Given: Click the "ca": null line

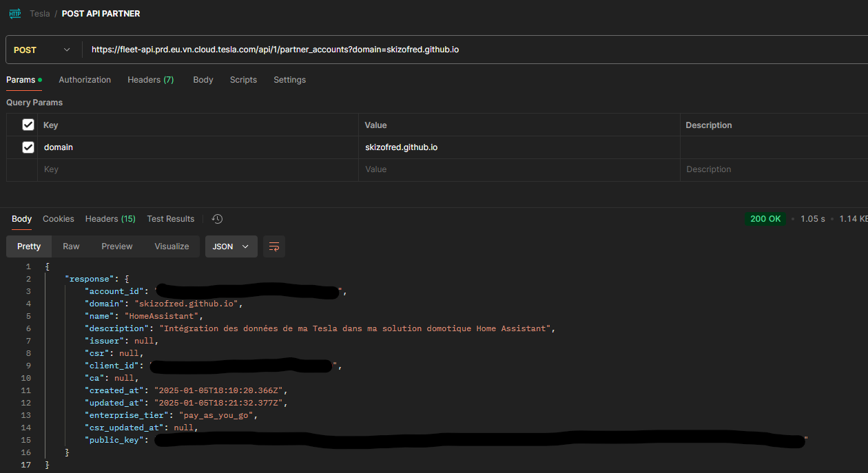Looking at the screenshot, I should pos(112,378).
